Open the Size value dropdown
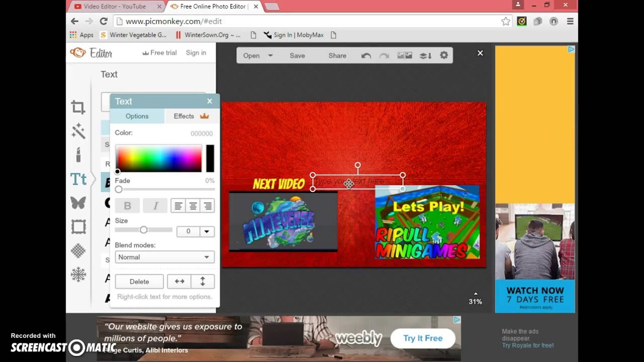Image resolution: width=644 pixels, height=362 pixels. click(x=207, y=231)
